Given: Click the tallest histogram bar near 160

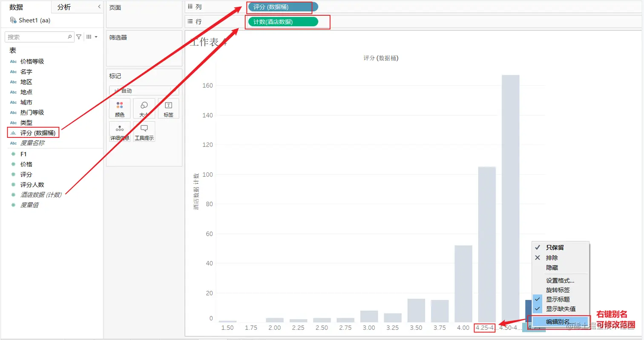Looking at the screenshot, I should point(510,198).
